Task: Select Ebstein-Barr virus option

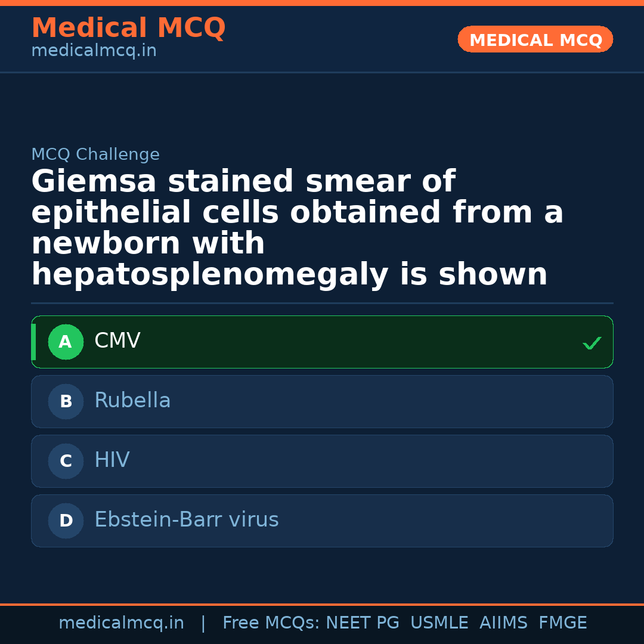Action: pos(186,520)
